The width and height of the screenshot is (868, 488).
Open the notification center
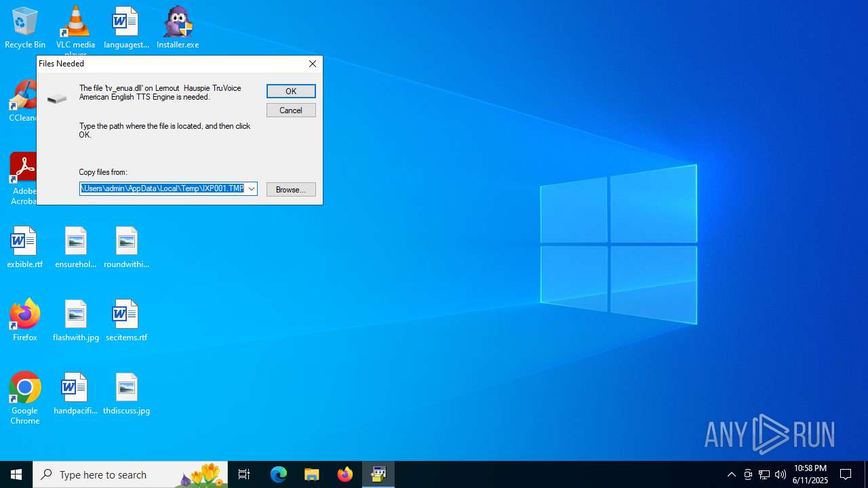pyautogui.click(x=846, y=474)
